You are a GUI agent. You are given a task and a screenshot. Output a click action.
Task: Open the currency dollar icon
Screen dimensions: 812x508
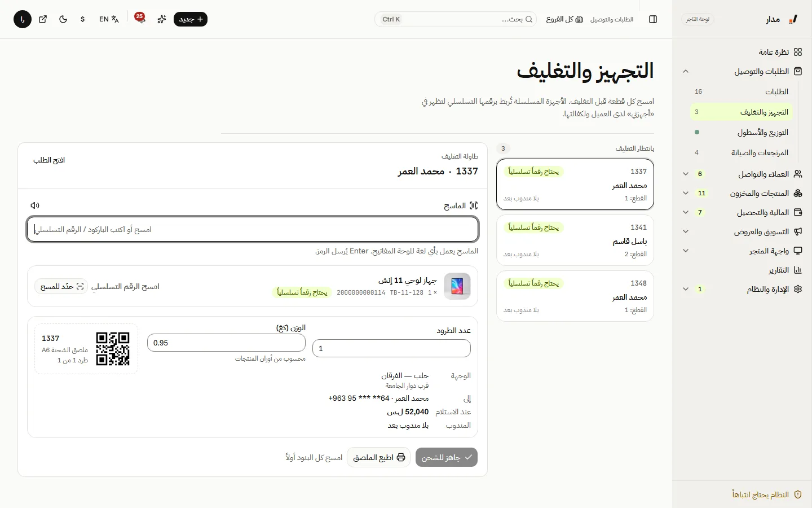[83, 19]
